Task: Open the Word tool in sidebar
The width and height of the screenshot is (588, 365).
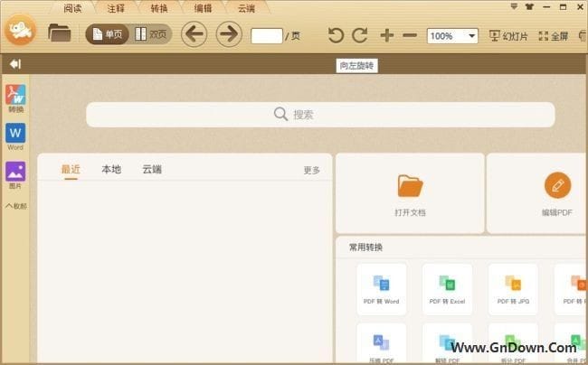Action: point(15,136)
